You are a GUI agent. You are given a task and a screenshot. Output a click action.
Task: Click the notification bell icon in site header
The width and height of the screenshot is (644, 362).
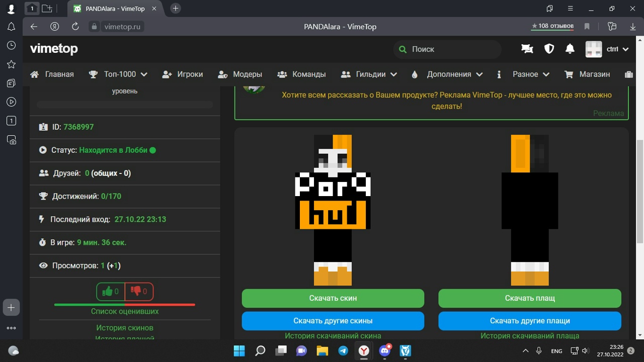pos(570,49)
